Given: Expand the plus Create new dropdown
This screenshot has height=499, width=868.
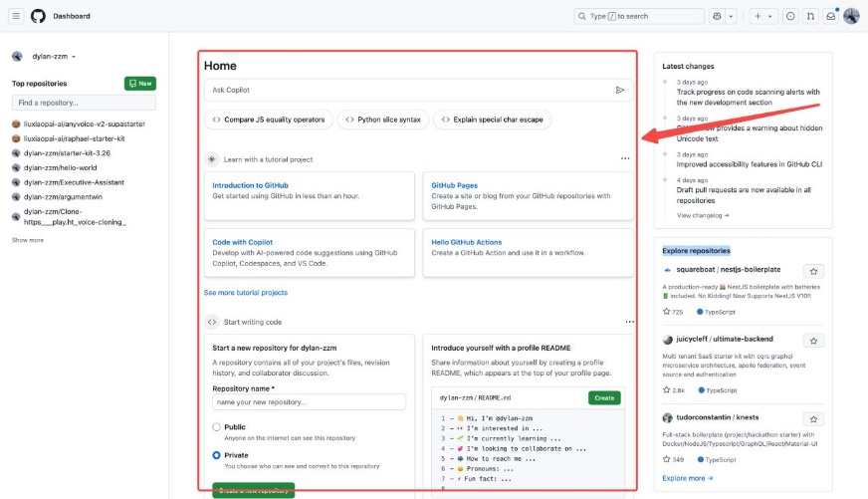Looking at the screenshot, I should click(x=763, y=16).
